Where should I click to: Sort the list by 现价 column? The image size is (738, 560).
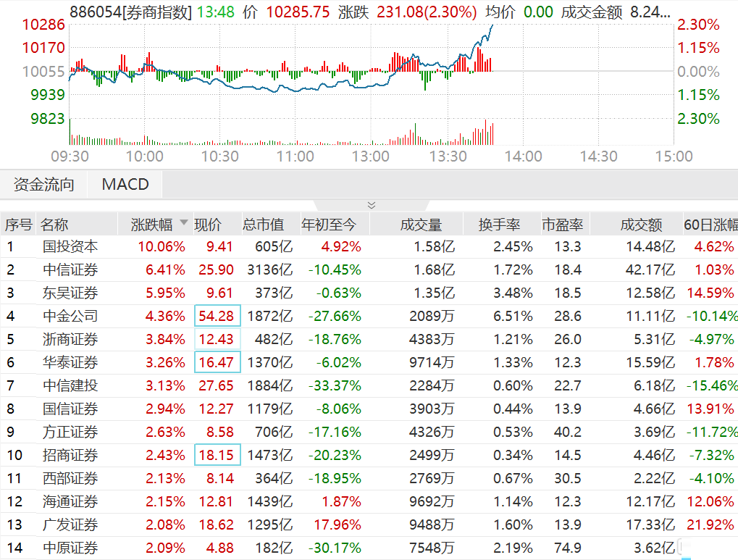coord(208,225)
